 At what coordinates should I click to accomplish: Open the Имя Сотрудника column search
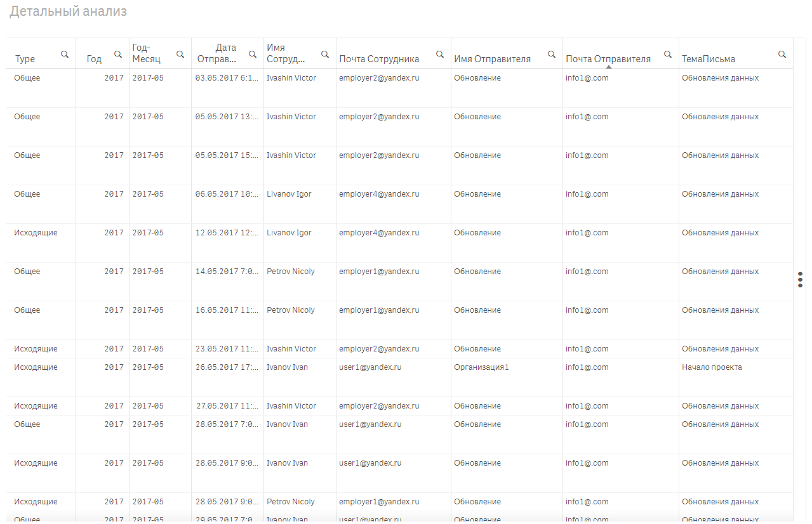click(325, 55)
